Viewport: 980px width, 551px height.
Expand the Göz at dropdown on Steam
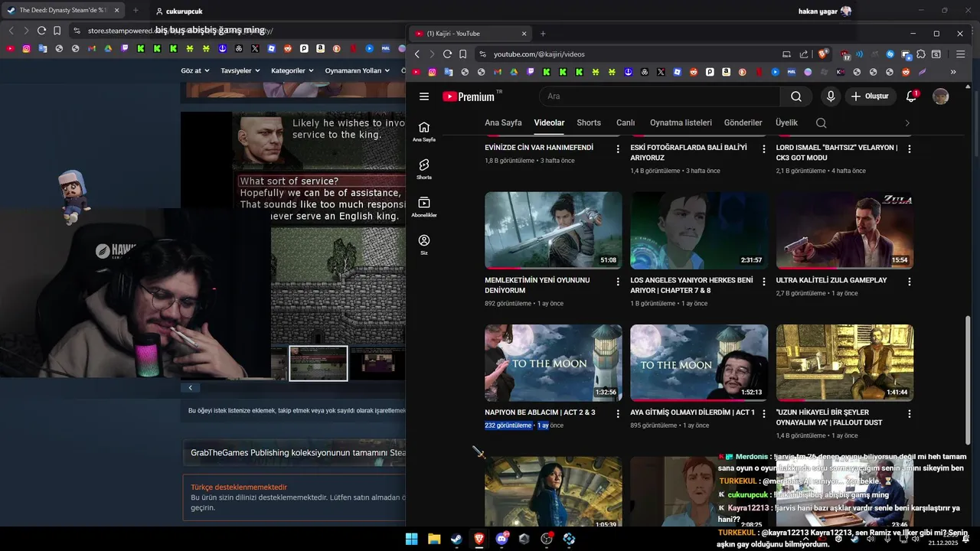194,70
